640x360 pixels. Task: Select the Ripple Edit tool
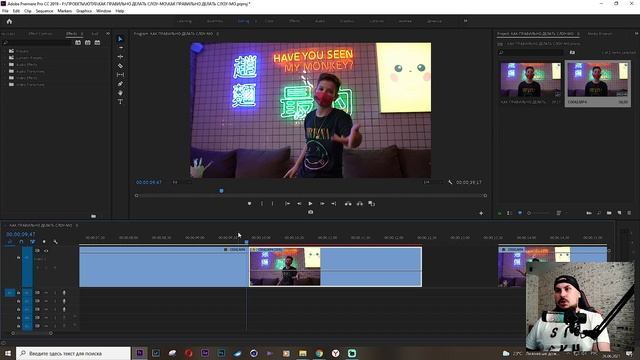(x=120, y=57)
